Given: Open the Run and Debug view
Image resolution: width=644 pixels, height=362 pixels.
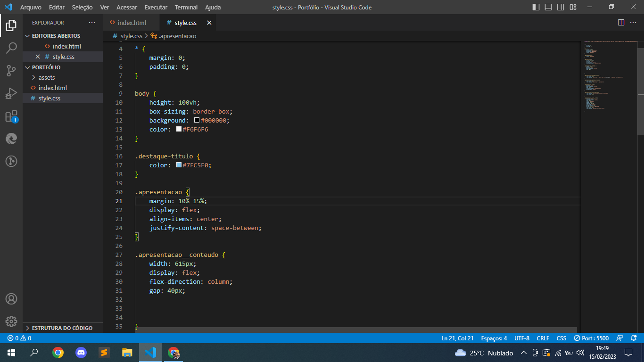Looking at the screenshot, I should (x=11, y=93).
